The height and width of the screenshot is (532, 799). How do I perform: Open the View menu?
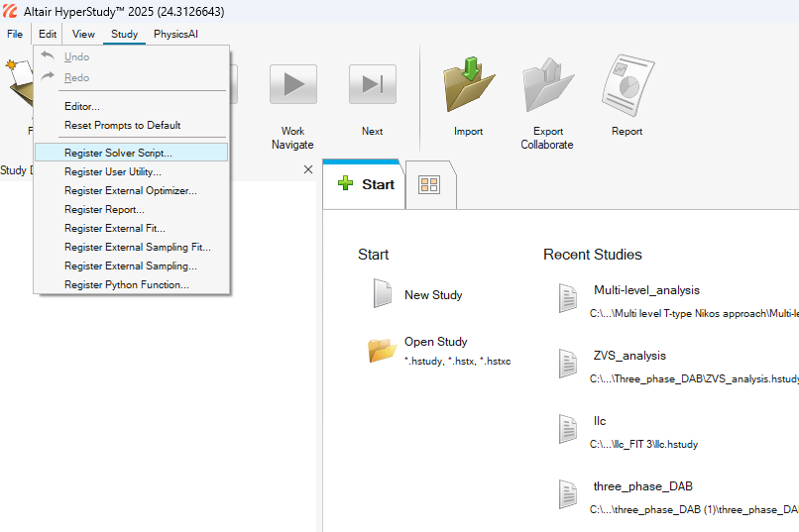[x=83, y=34]
